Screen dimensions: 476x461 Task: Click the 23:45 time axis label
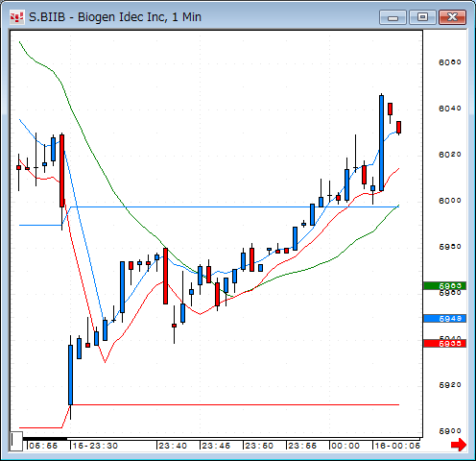click(x=216, y=446)
